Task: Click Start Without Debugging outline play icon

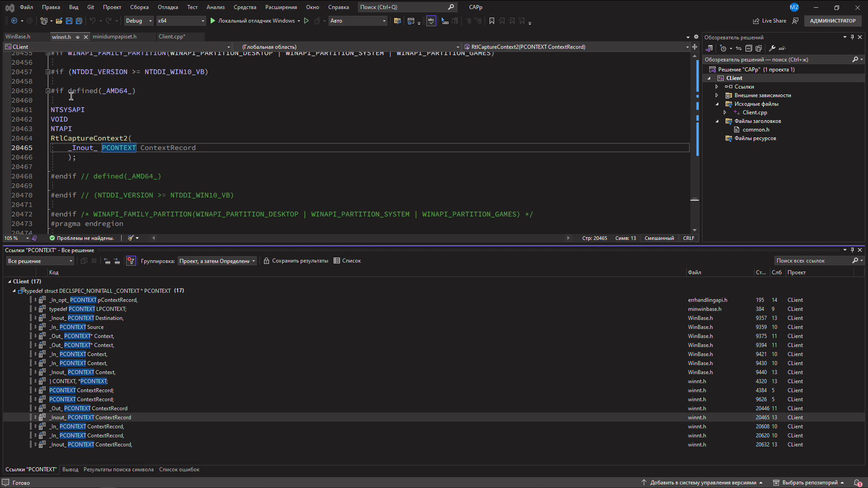Action: [307, 21]
